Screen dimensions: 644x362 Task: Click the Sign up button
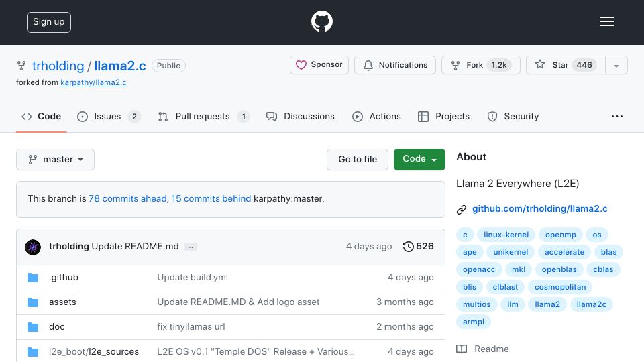49,22
